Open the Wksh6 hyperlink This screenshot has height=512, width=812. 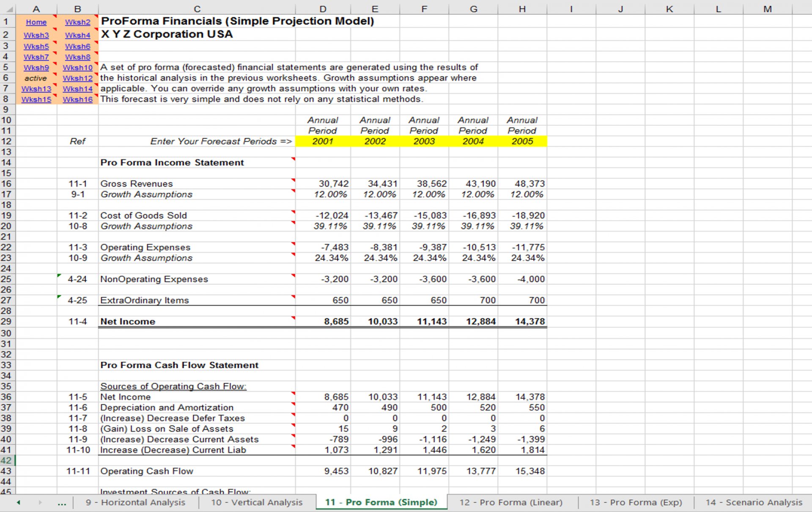pos(77,47)
